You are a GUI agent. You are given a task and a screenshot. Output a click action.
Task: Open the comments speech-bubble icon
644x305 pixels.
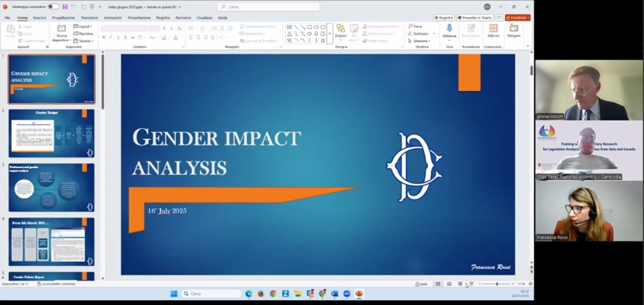click(499, 18)
